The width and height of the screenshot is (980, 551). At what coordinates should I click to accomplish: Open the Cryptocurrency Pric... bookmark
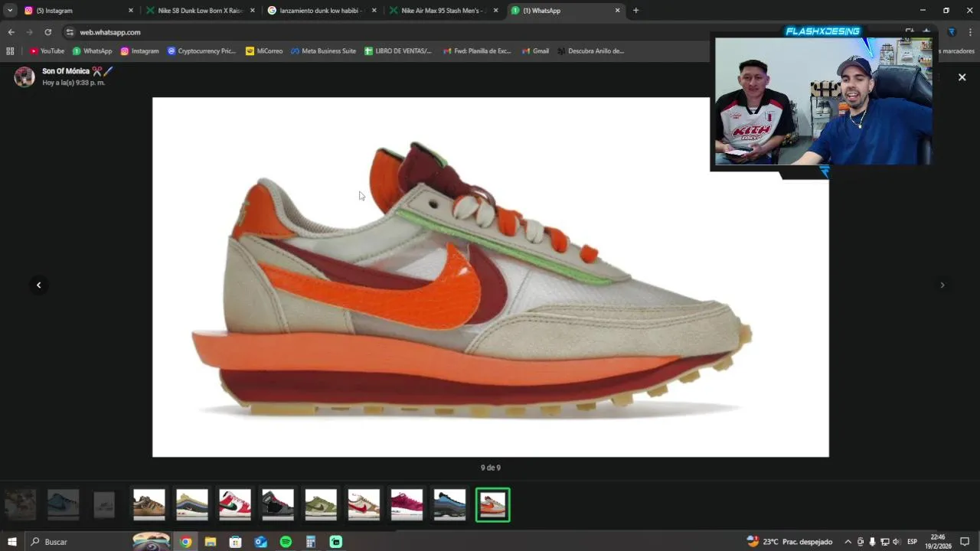tap(201, 51)
